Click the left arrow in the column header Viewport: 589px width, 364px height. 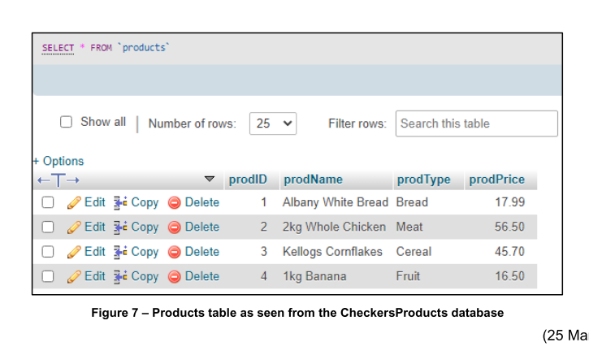click(x=44, y=180)
